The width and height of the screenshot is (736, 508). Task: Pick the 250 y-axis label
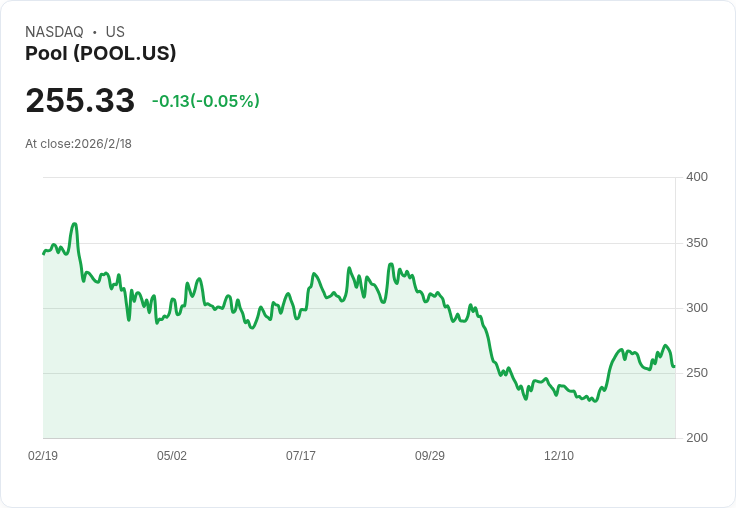click(696, 373)
